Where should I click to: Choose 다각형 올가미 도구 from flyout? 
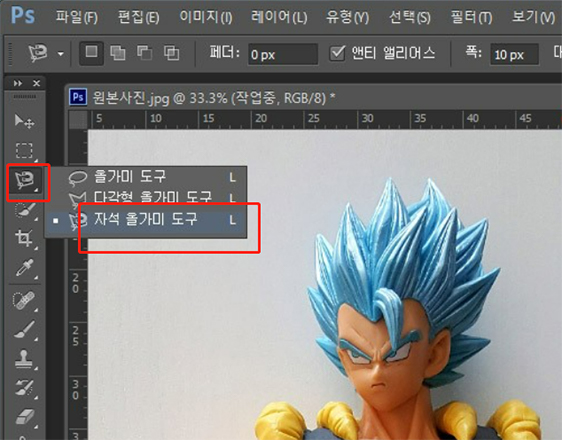click(x=146, y=197)
